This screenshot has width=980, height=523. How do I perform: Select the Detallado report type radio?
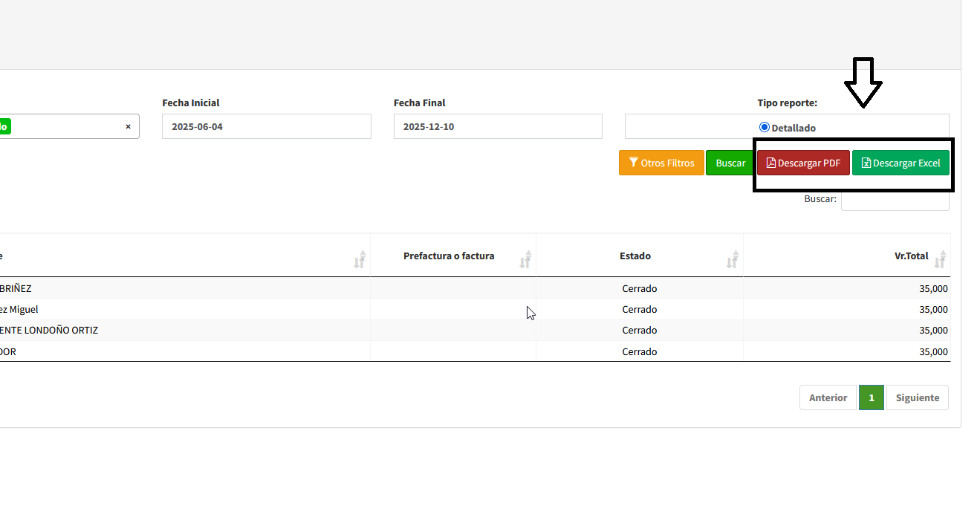tap(764, 127)
